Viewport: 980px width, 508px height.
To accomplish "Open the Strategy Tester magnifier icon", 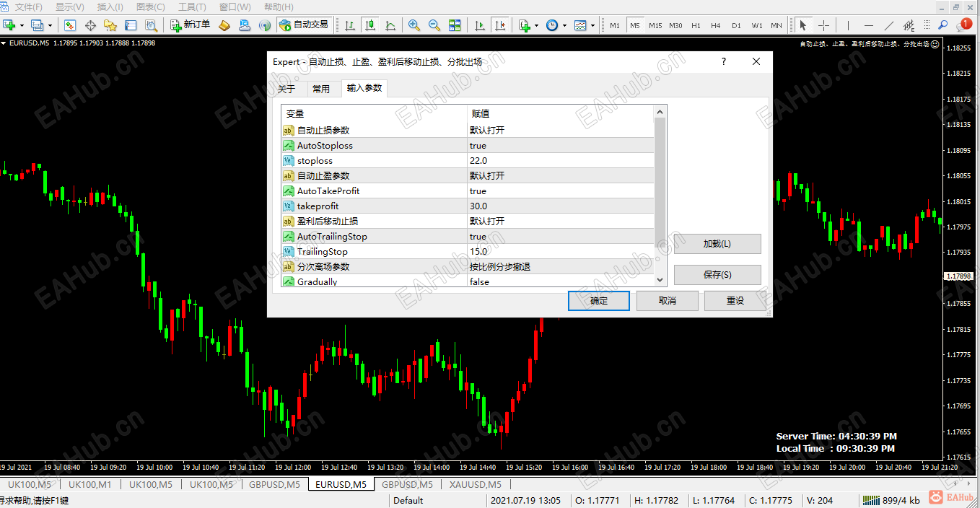I will tap(151, 25).
